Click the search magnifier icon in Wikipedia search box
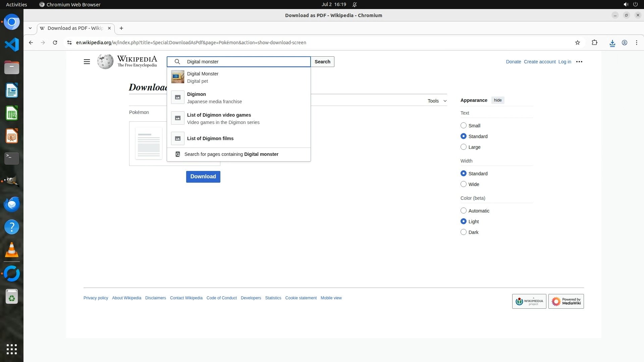Image resolution: width=644 pixels, height=362 pixels. (x=177, y=62)
